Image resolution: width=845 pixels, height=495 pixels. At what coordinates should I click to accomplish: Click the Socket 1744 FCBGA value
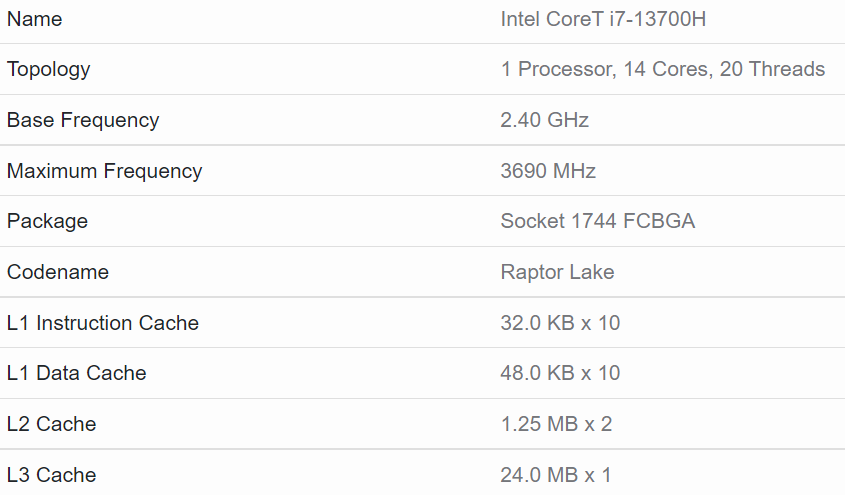coord(598,221)
